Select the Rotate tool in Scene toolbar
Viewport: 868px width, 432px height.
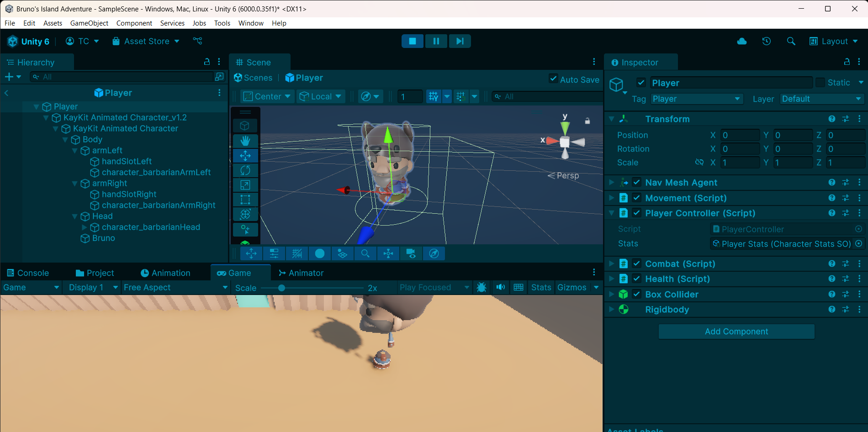click(x=245, y=170)
